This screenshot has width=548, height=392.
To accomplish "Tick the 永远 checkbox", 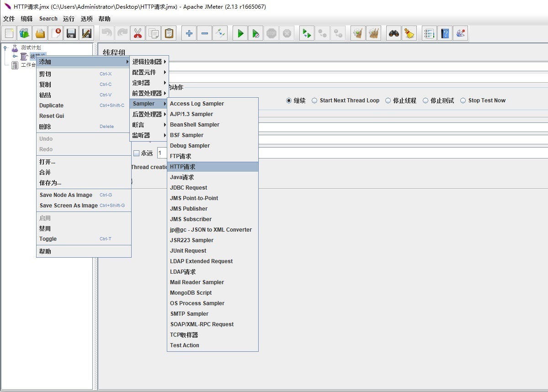I will tap(137, 154).
